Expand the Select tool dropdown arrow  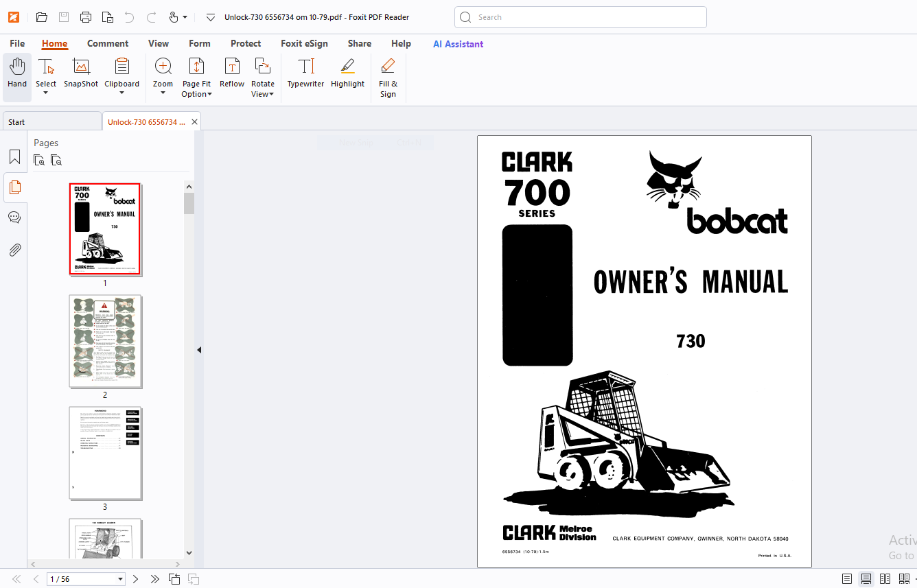(x=46, y=93)
